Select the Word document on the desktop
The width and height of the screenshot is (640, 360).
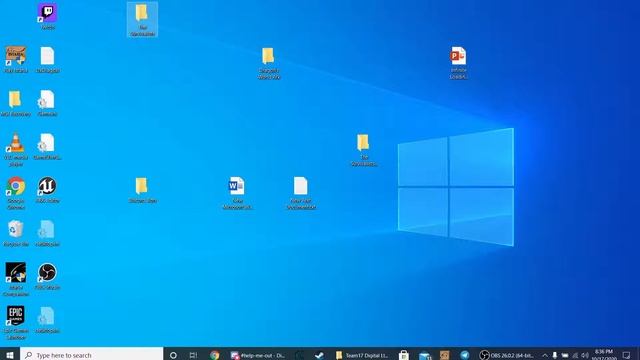237,193
